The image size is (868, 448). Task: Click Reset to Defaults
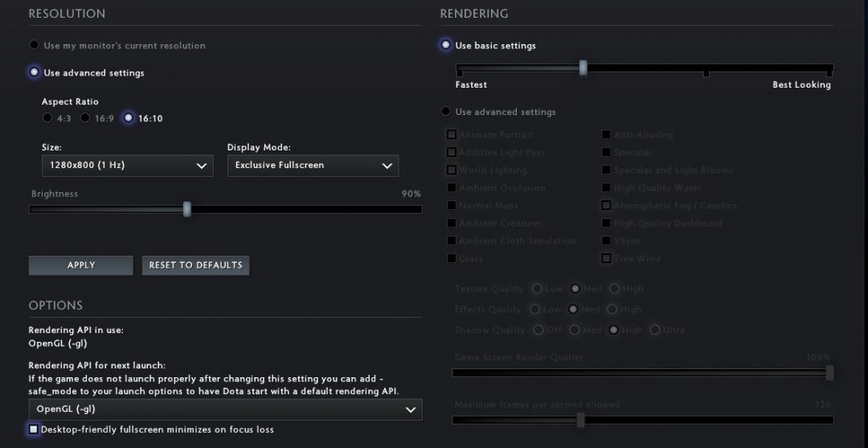click(195, 265)
